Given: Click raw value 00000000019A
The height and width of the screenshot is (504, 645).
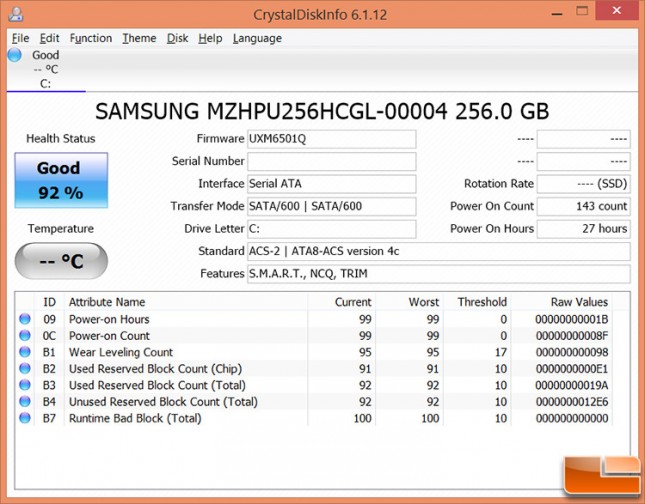Looking at the screenshot, I should [571, 385].
